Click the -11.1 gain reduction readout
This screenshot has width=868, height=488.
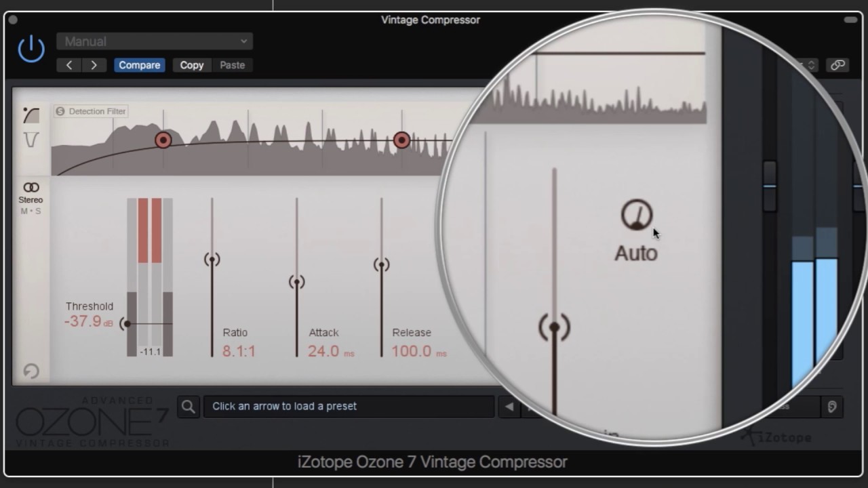150,352
